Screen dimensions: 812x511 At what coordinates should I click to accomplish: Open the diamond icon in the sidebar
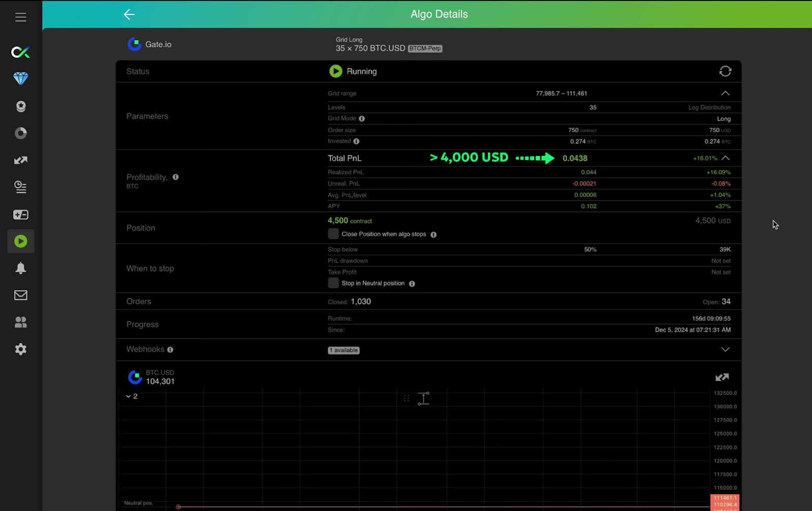coord(21,79)
